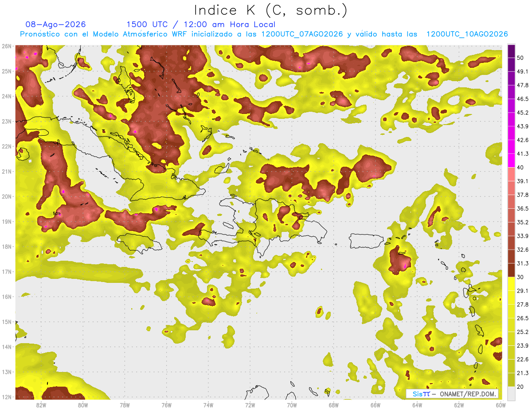Click the chart title "Indice K (C, somb.)"
The width and height of the screenshot is (532, 411).
point(270,11)
